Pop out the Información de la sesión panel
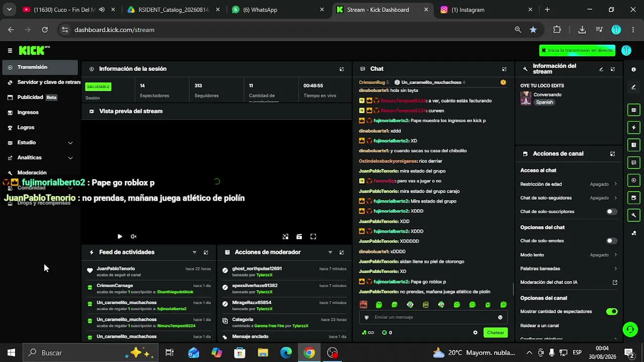The height and width of the screenshot is (362, 644). [342, 69]
